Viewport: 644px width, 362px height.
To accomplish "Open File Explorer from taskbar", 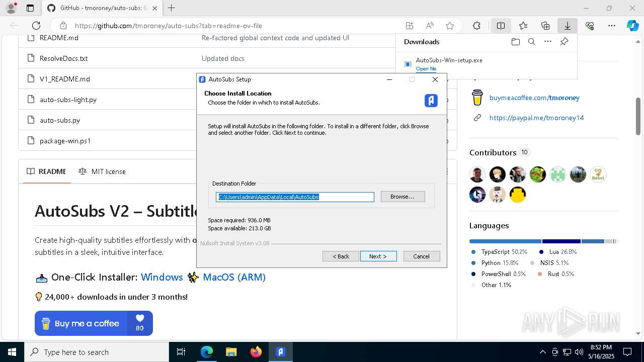I will (231, 352).
